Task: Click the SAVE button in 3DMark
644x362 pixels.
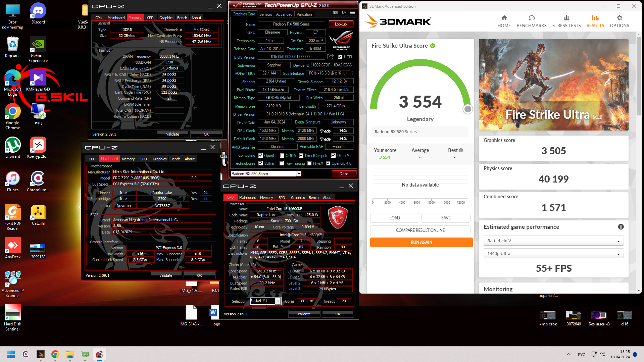Action: pos(446,218)
